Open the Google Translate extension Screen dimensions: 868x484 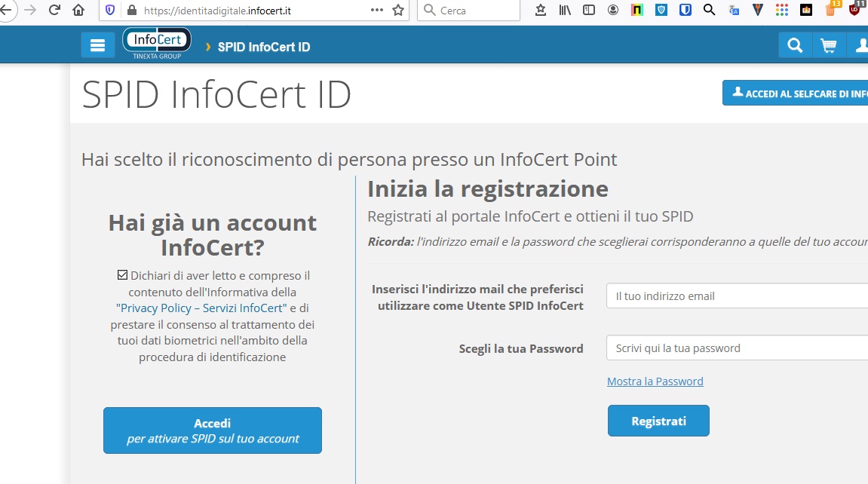click(x=734, y=10)
